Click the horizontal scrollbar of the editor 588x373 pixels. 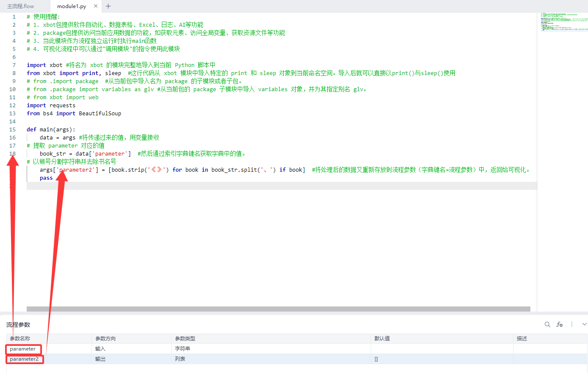(x=278, y=309)
